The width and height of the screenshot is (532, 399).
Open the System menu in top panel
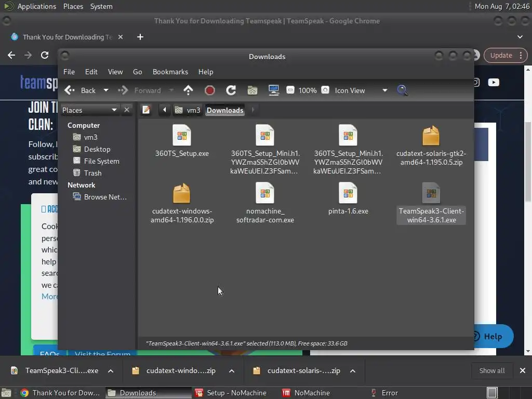click(x=101, y=6)
